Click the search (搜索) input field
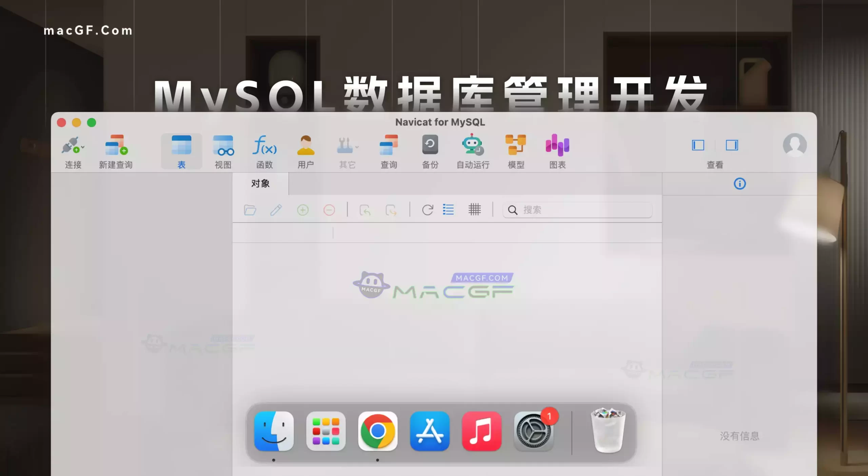The width and height of the screenshot is (868, 476). [x=583, y=210]
